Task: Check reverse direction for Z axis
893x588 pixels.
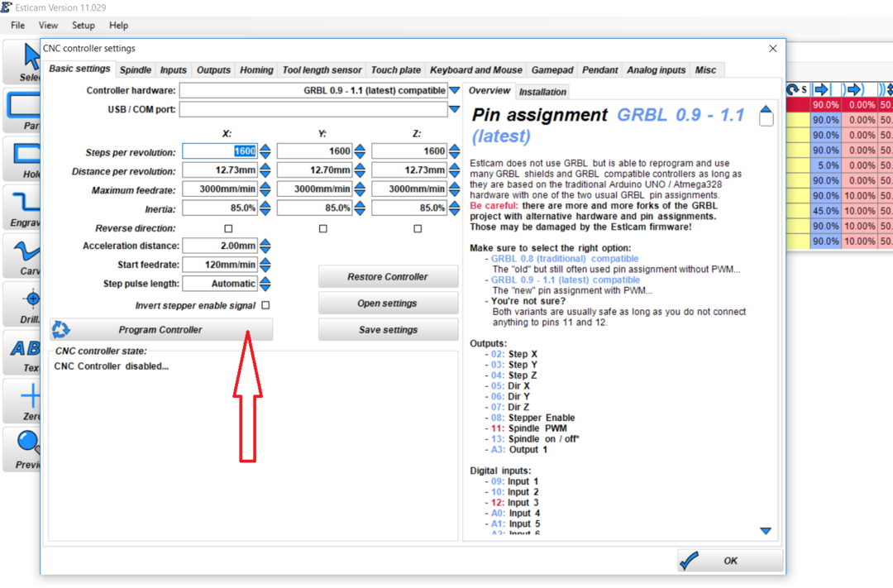Action: pos(418,228)
